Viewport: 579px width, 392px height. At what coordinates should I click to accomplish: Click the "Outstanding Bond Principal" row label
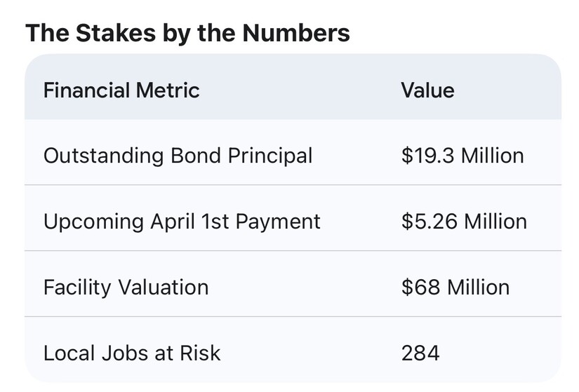pyautogui.click(x=178, y=155)
